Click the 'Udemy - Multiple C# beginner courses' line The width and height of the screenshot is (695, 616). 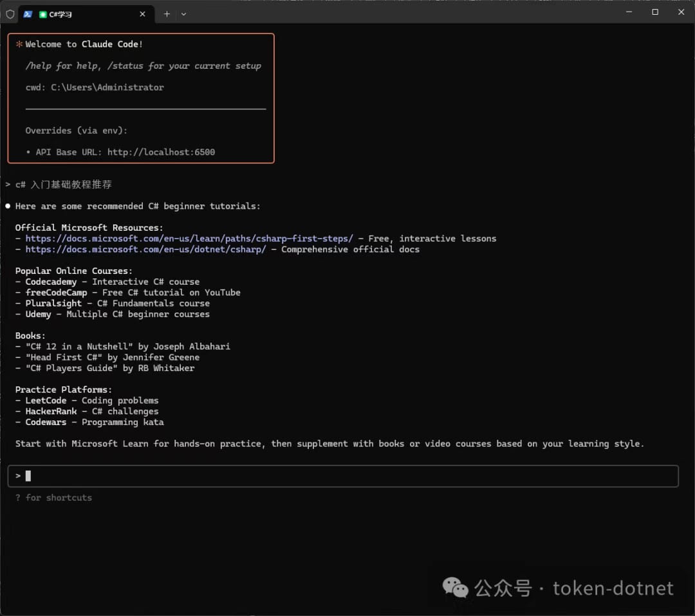click(113, 314)
